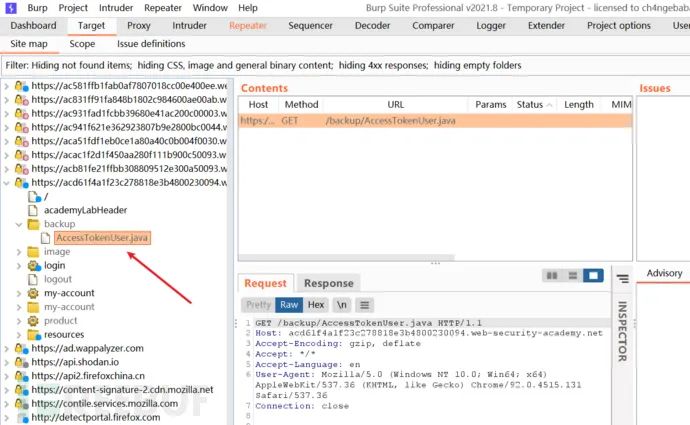
Task: Open the Issue definitions sub-tab
Action: 151,44
